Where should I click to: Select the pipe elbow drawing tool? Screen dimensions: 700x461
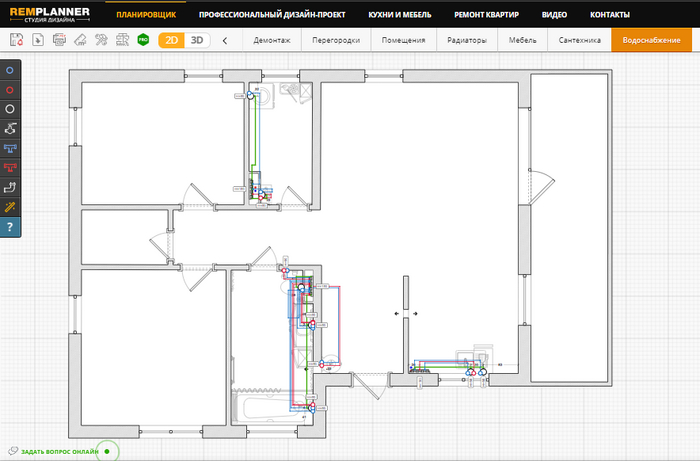pyautogui.click(x=10, y=187)
